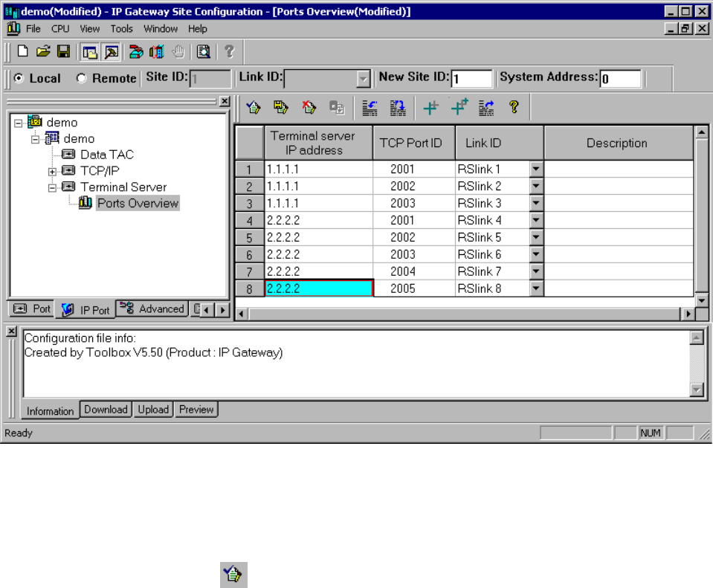Click the table's vertical scrollbar down arrow

(702, 300)
